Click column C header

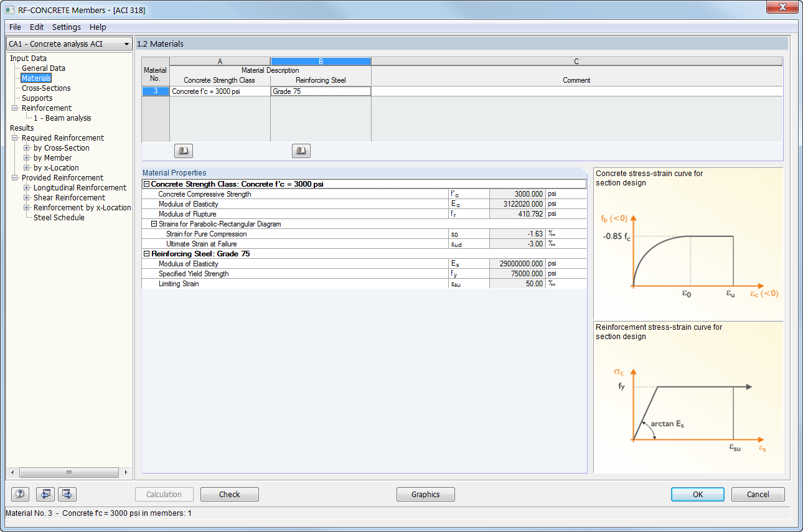(x=576, y=62)
